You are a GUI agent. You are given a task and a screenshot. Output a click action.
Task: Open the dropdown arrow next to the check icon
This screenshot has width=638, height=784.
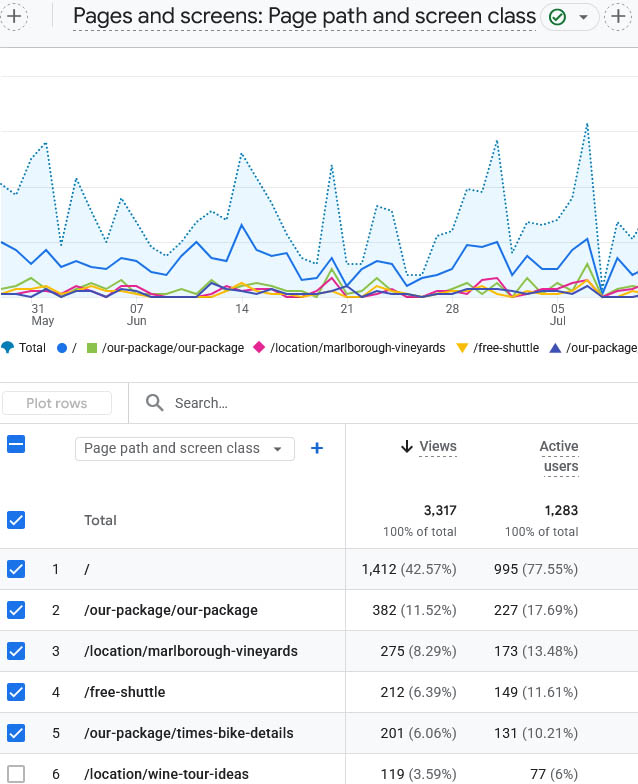583,17
